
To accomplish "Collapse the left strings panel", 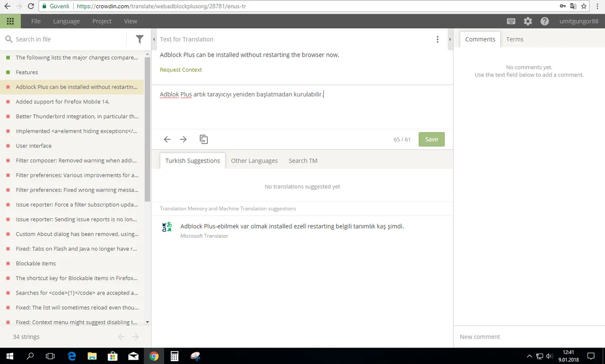I will point(154,39).
